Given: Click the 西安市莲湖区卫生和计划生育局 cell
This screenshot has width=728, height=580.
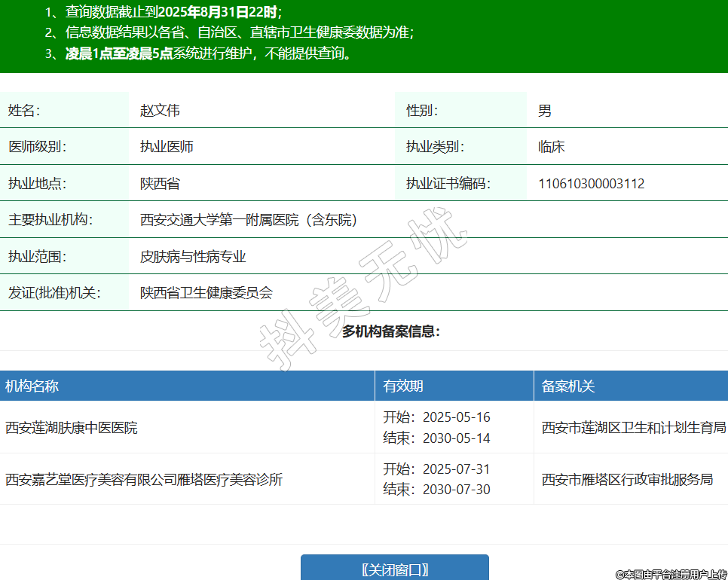Looking at the screenshot, I should click(x=633, y=428).
